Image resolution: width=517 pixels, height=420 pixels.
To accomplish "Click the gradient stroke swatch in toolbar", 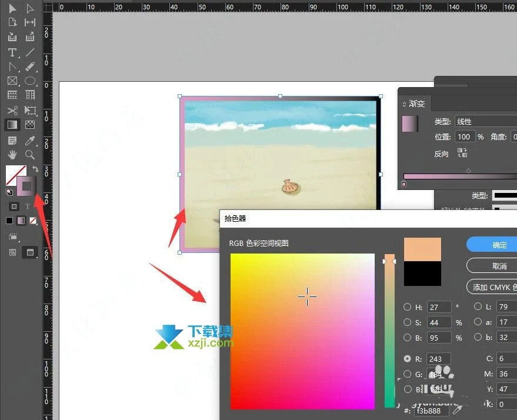I will point(26,186).
